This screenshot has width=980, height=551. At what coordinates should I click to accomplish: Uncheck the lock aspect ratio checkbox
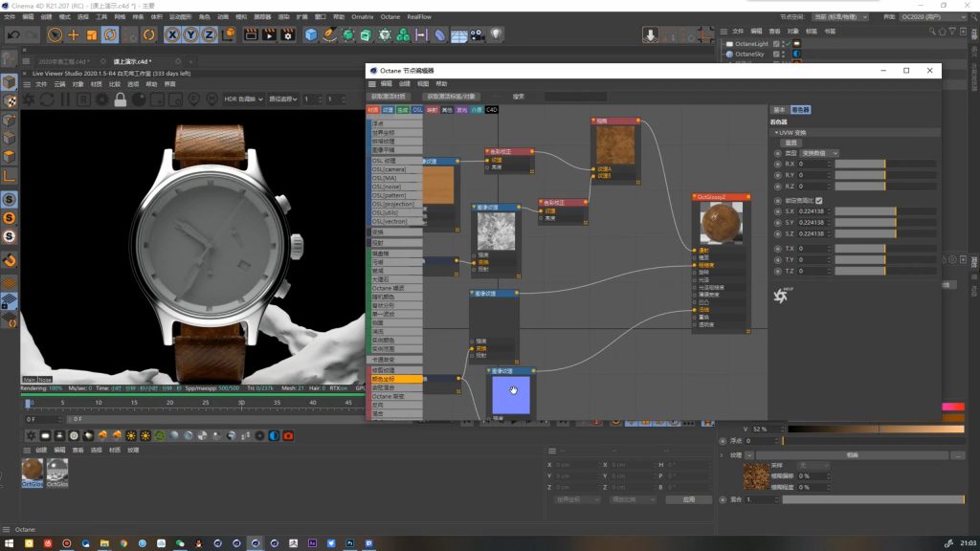pyautogui.click(x=818, y=200)
